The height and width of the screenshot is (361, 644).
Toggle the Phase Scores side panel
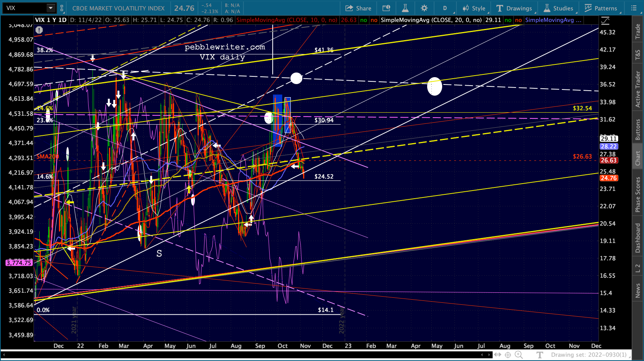point(638,195)
